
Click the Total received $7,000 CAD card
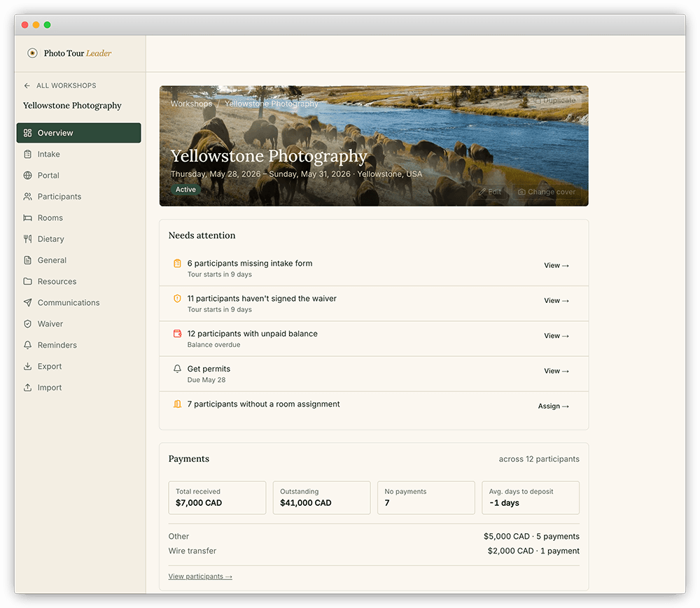pos(218,497)
